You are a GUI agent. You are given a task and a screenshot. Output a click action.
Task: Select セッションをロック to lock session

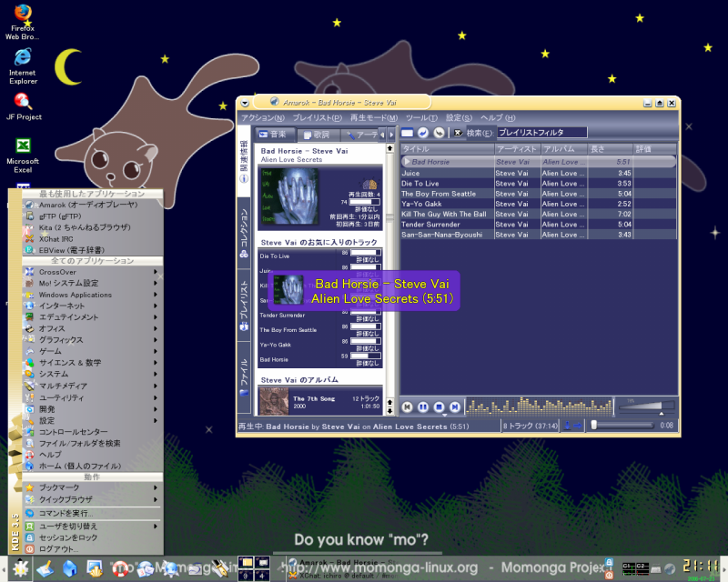point(93,537)
